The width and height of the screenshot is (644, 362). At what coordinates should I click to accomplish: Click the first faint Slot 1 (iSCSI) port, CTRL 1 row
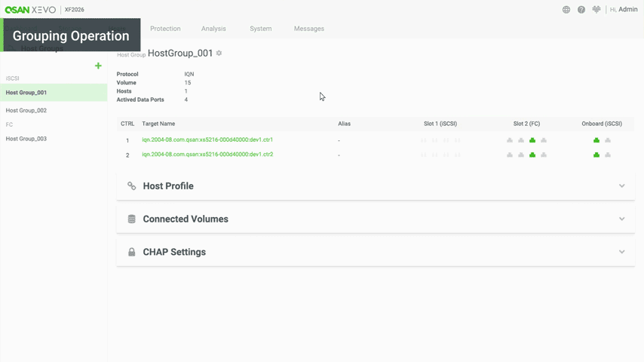(424, 140)
